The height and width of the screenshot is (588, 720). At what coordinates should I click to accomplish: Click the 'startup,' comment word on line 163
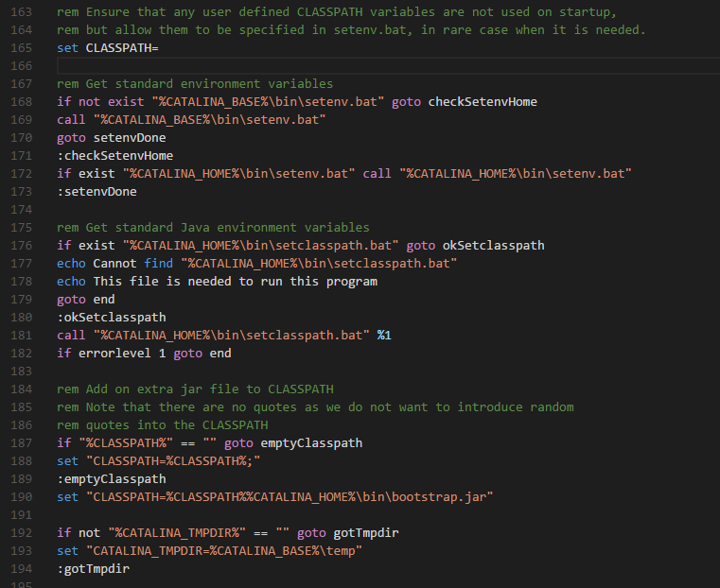[x=588, y=12]
